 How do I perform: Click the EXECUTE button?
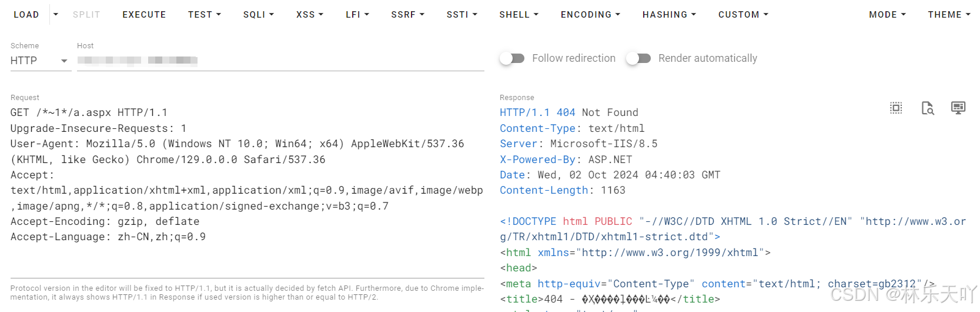pyautogui.click(x=144, y=15)
